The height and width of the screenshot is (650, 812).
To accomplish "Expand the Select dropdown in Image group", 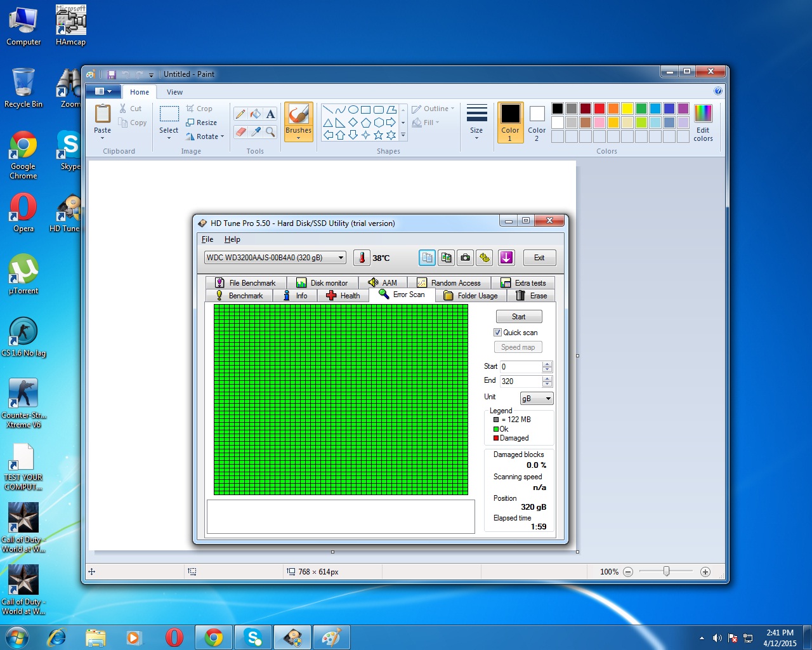I will click(169, 138).
